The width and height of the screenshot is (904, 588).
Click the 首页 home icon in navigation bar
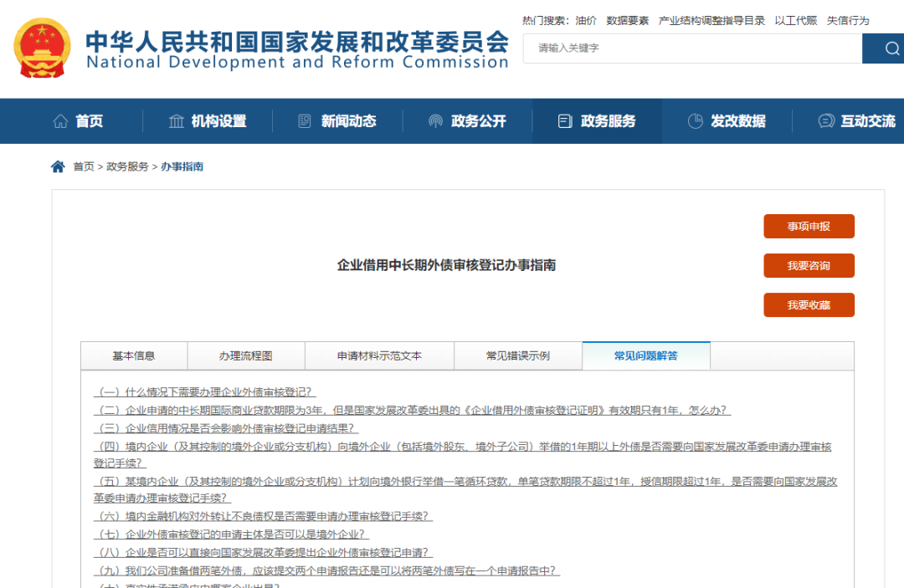pos(59,120)
